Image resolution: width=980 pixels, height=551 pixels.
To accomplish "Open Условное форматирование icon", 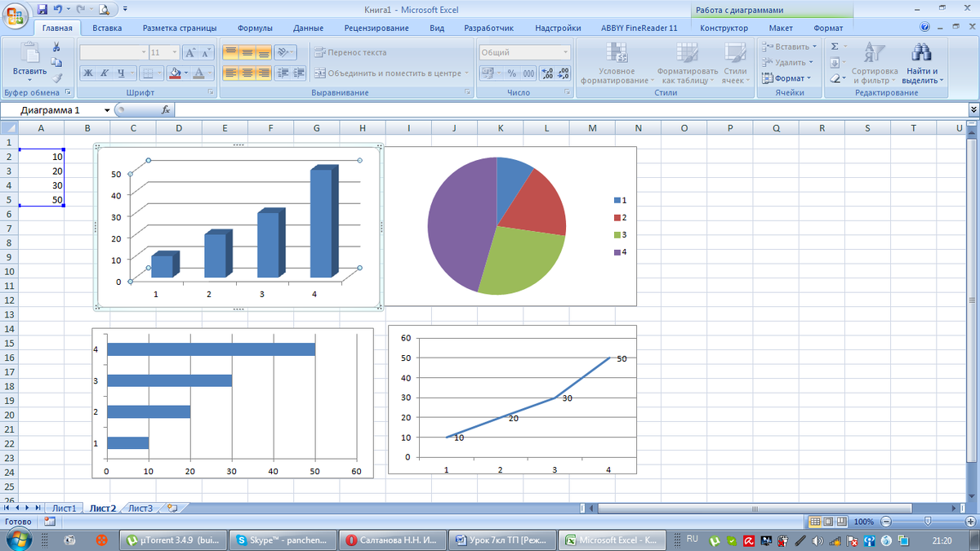I will pyautogui.click(x=616, y=53).
